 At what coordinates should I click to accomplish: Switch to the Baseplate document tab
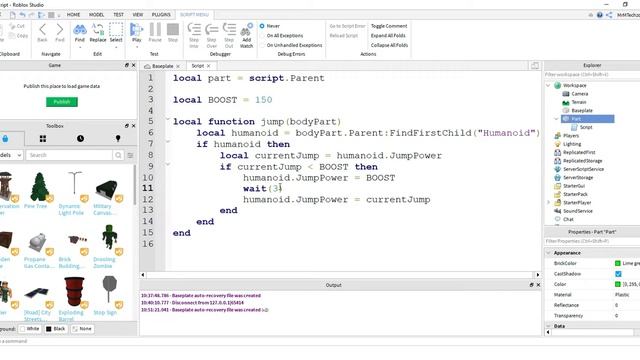(x=163, y=66)
